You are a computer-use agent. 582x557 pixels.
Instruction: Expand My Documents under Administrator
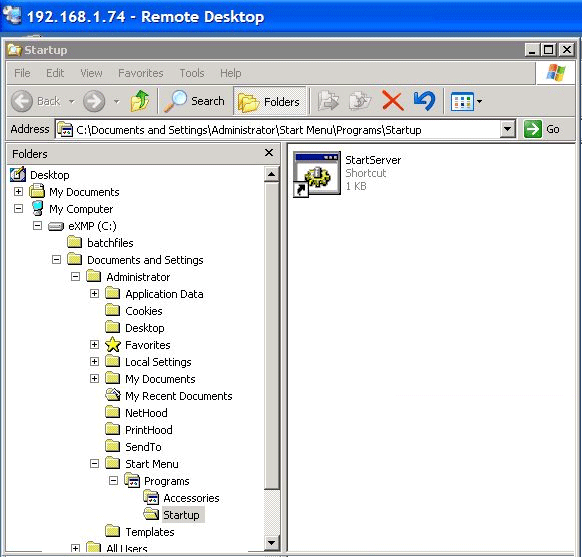[x=94, y=379]
